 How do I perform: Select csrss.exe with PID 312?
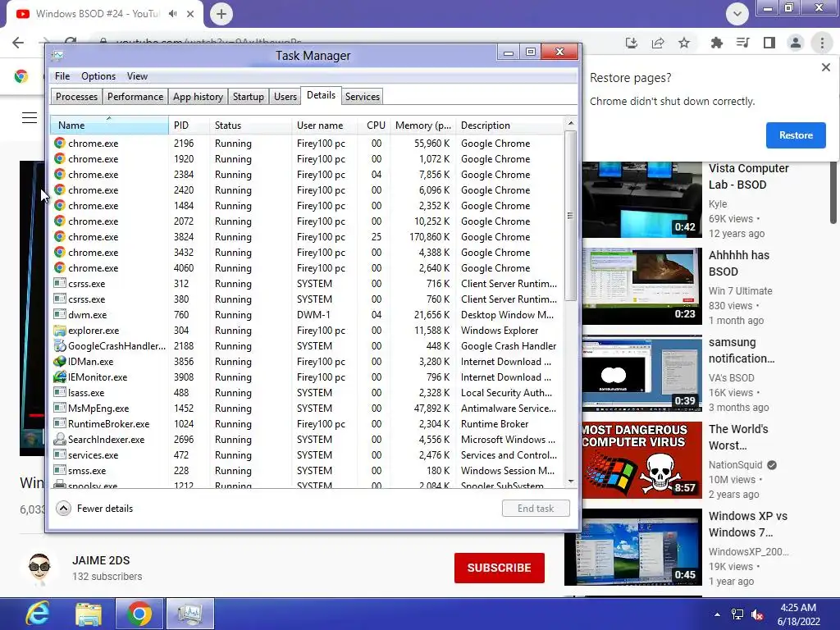point(308,284)
